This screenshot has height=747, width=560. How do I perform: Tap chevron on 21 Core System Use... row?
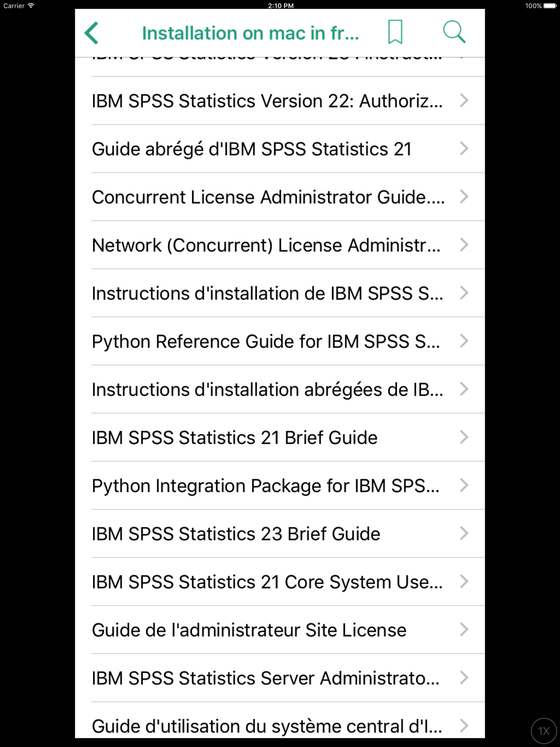pos(464,582)
